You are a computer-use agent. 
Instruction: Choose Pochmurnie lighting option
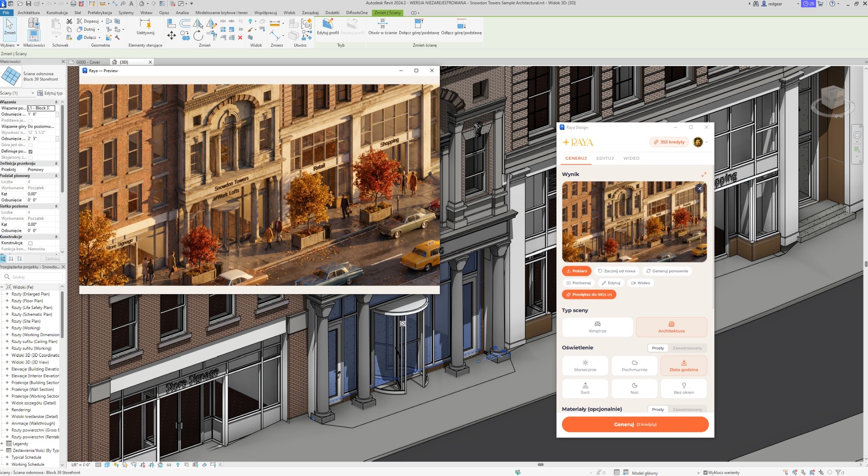click(634, 366)
